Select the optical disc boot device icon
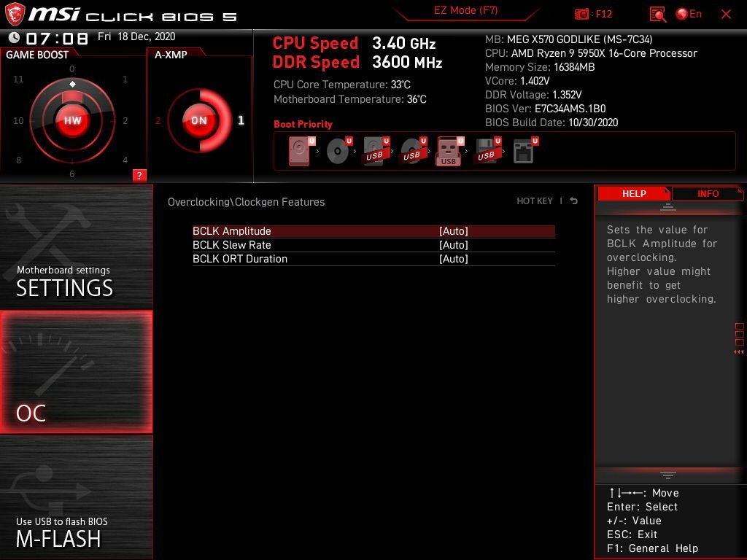 339,152
